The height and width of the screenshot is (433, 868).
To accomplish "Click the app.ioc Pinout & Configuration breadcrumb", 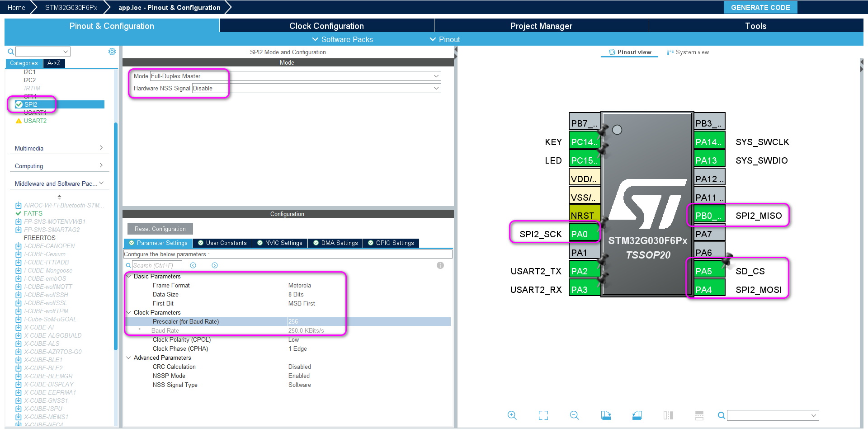I will 170,7.
